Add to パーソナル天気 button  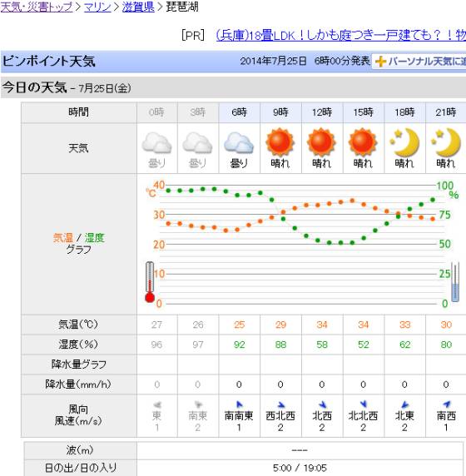point(419,62)
